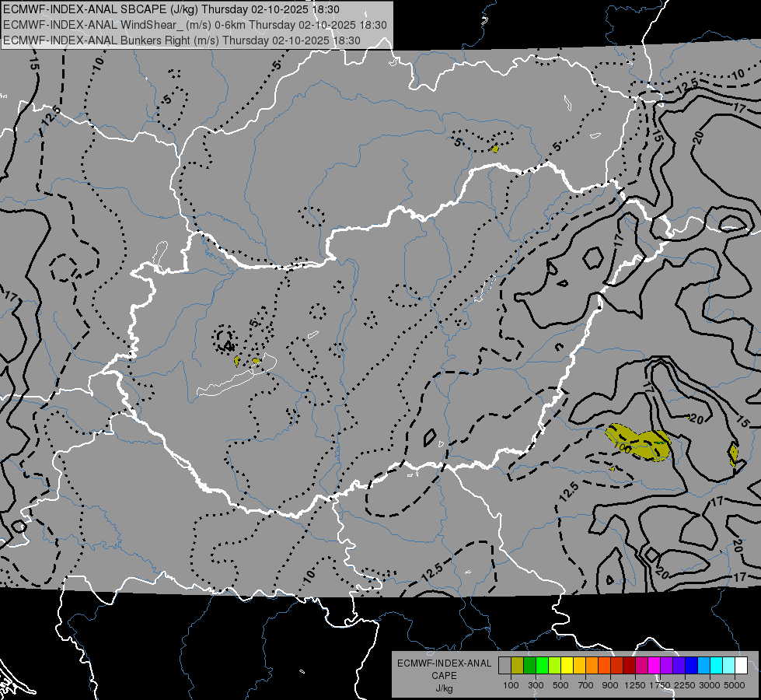Image resolution: width=761 pixels, height=700 pixels.
Task: Click the 500 tick label on color scale
Action: point(560,685)
